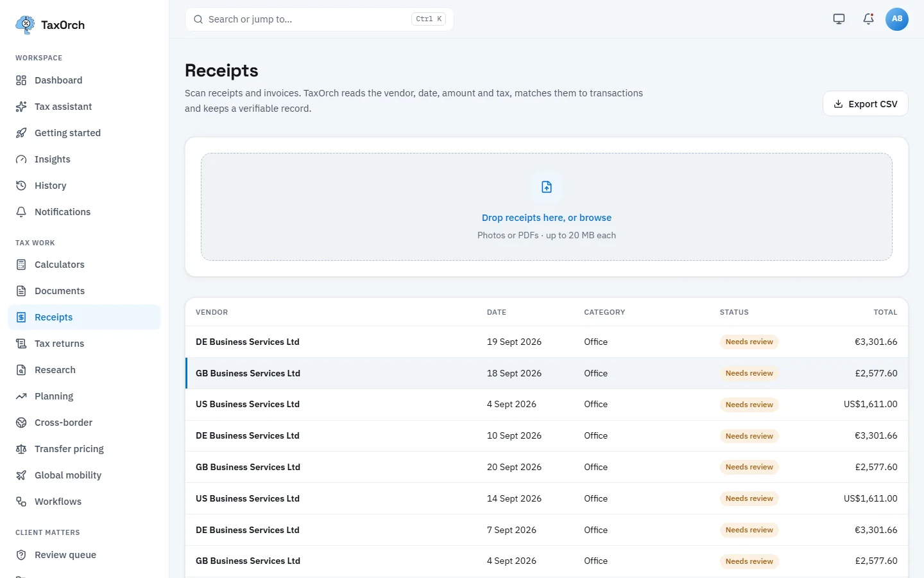924x578 pixels.
Task: Click the Drop receipts here, or browse link
Action: (547, 218)
